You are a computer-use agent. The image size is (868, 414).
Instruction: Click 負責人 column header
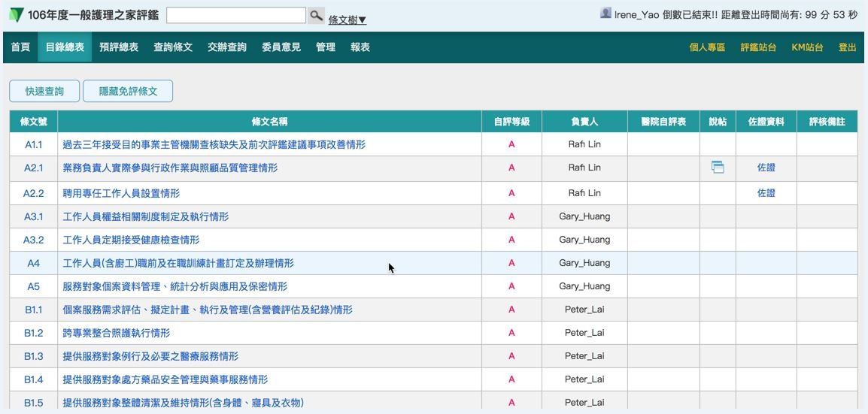click(584, 122)
